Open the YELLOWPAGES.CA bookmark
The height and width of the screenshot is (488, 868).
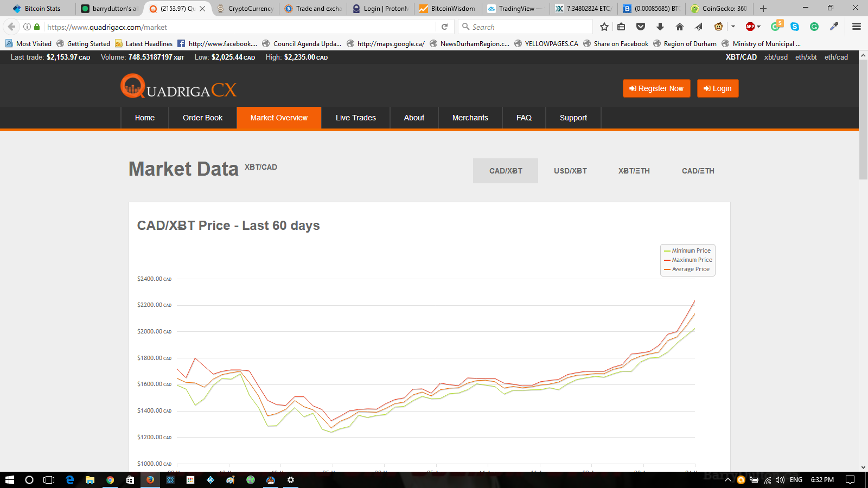coord(546,44)
